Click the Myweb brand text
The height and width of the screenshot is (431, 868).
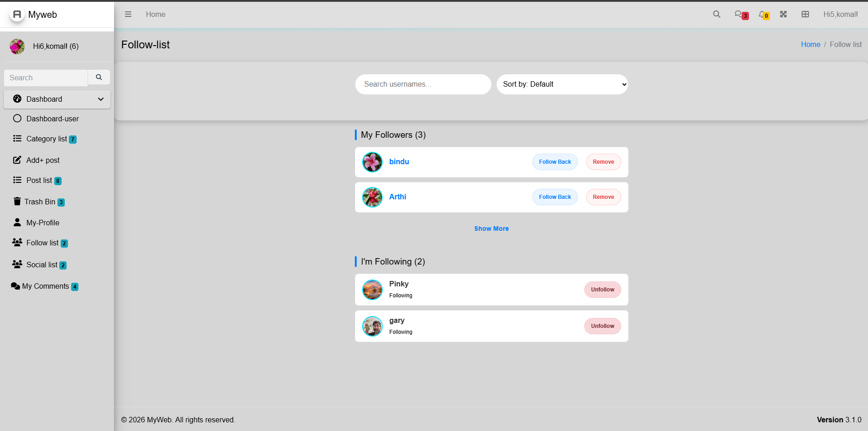(42, 15)
